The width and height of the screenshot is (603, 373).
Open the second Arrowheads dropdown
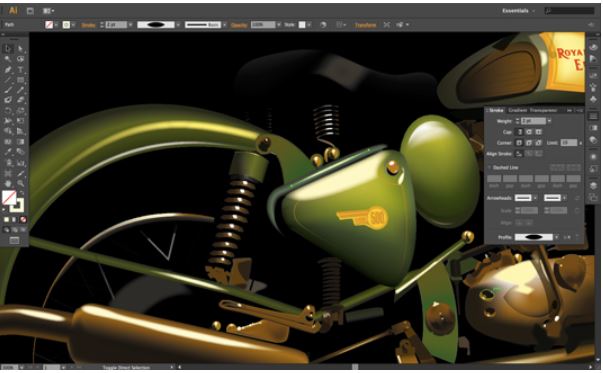click(x=564, y=198)
